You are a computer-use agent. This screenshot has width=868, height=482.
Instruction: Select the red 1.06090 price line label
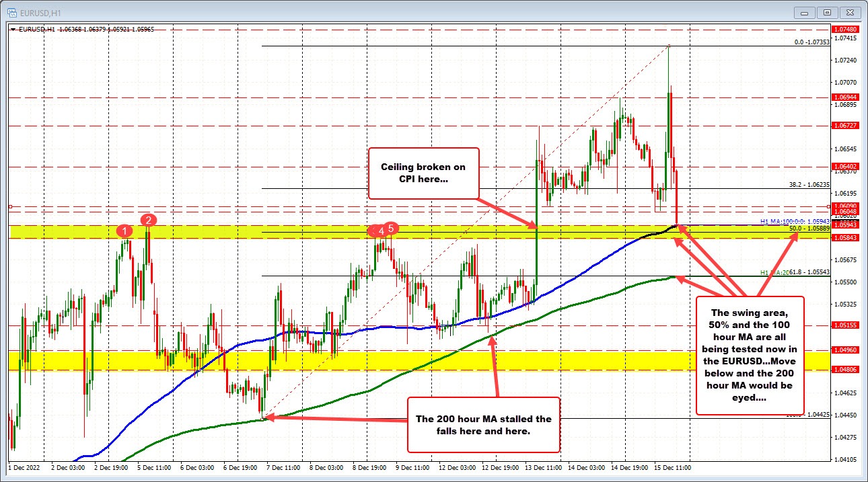click(x=844, y=206)
